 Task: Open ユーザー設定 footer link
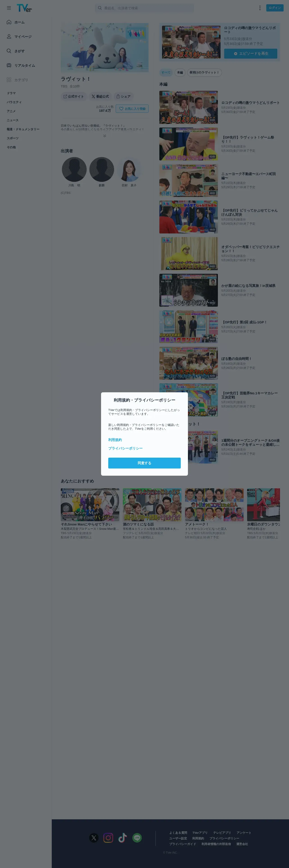pos(178,838)
